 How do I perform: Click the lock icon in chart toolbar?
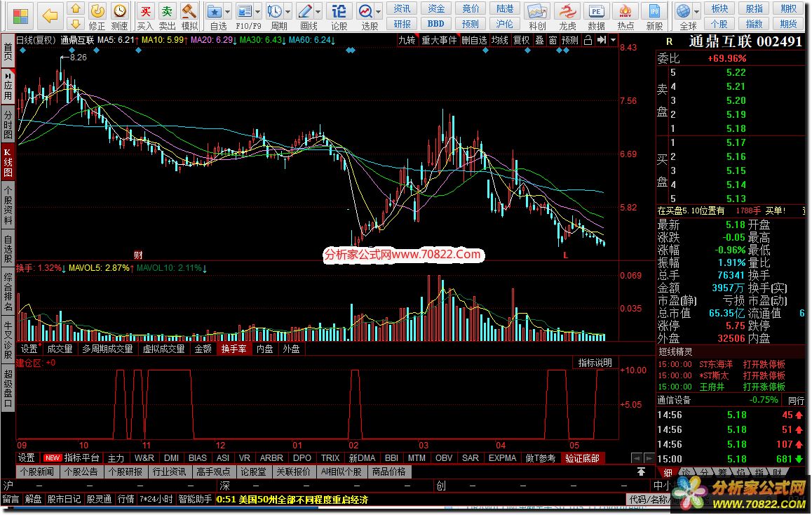coord(588,40)
